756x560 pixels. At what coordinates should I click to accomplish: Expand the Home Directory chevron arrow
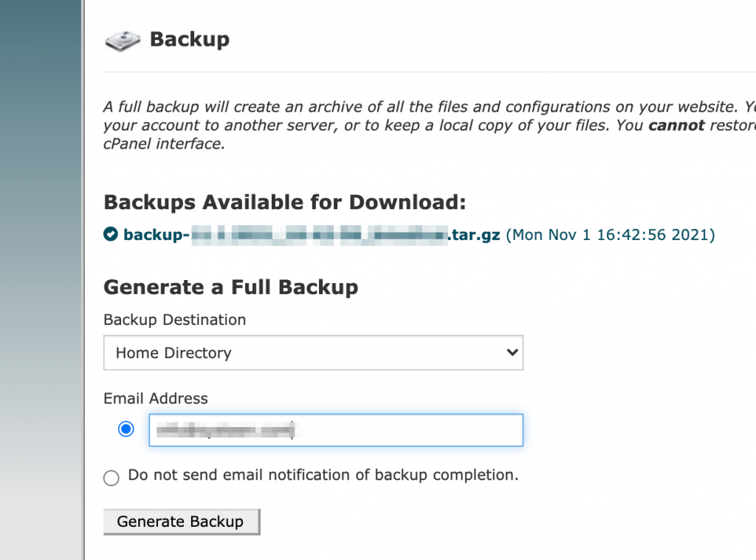click(x=512, y=352)
